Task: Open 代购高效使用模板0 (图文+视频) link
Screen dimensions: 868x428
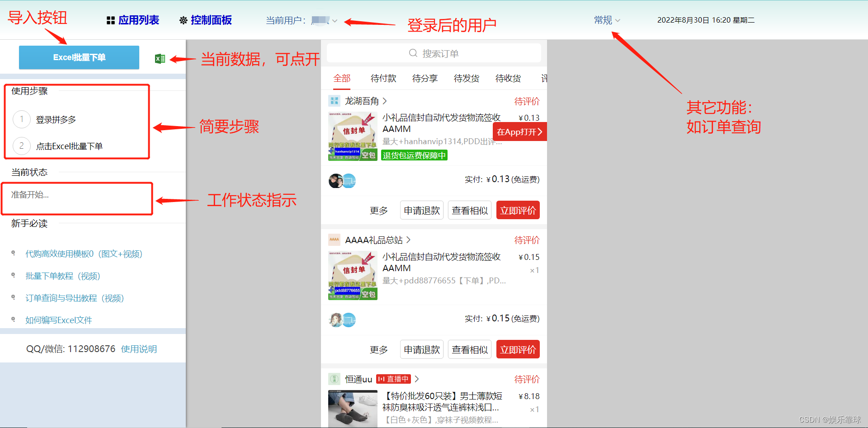Action: pyautogui.click(x=84, y=254)
